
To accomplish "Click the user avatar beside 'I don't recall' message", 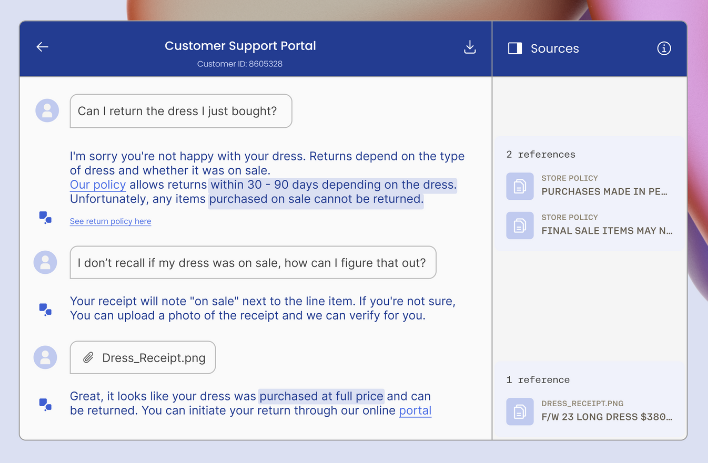I will [46, 262].
